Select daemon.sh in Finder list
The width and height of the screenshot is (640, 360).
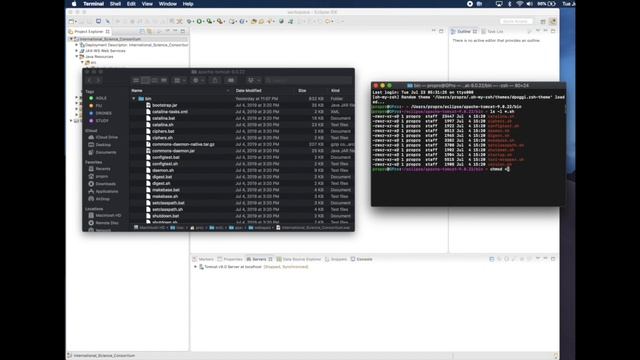click(163, 171)
